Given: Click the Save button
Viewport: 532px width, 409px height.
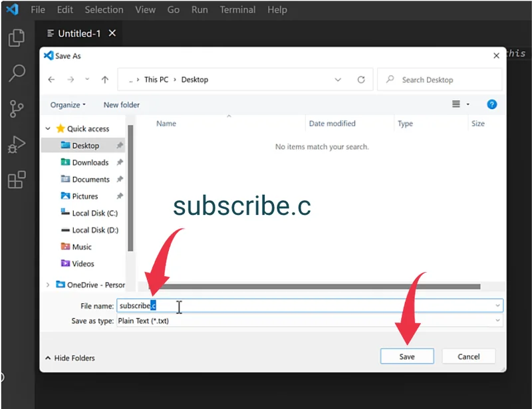Looking at the screenshot, I should 407,356.
